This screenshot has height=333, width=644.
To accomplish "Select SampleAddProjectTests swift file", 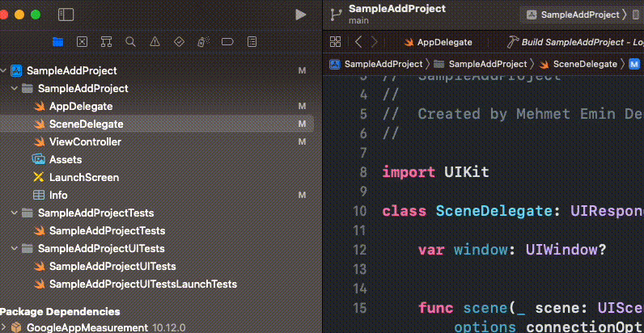I will (x=107, y=230).
